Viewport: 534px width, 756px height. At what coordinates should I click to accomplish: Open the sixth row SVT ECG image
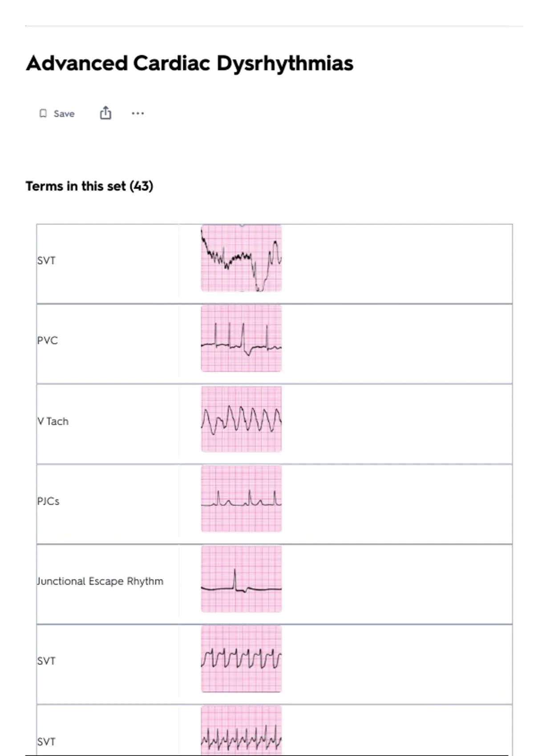(241, 659)
